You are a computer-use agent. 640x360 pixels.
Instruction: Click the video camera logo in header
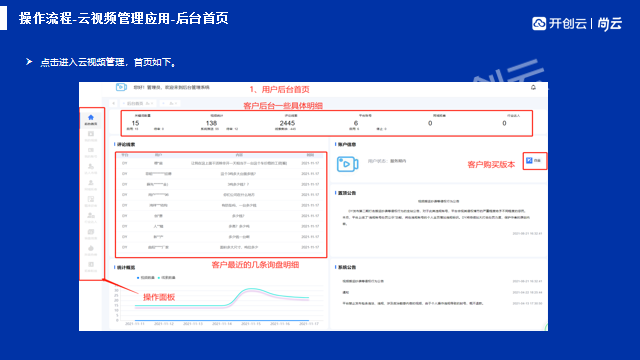click(121, 87)
